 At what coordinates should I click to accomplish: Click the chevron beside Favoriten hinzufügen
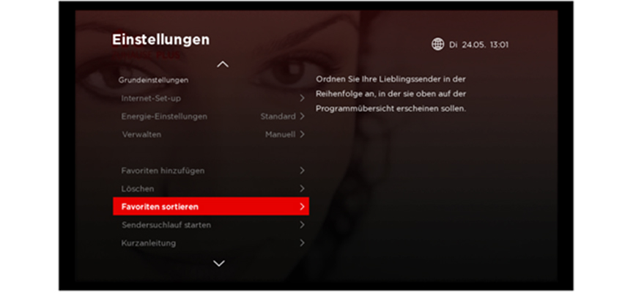click(302, 170)
